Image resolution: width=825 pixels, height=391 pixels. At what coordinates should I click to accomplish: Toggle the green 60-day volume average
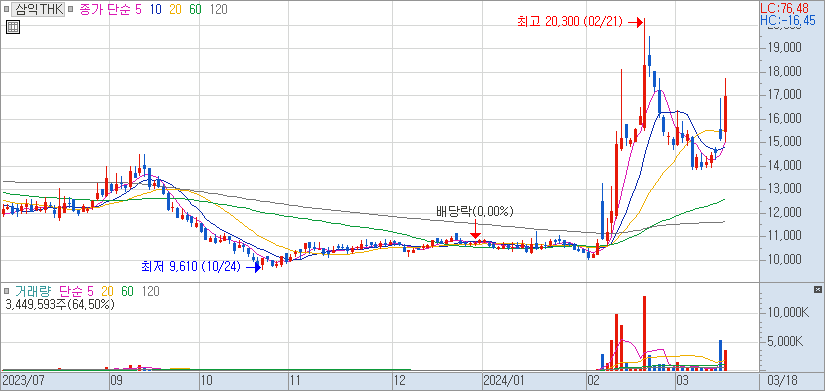pyautogui.click(x=127, y=291)
